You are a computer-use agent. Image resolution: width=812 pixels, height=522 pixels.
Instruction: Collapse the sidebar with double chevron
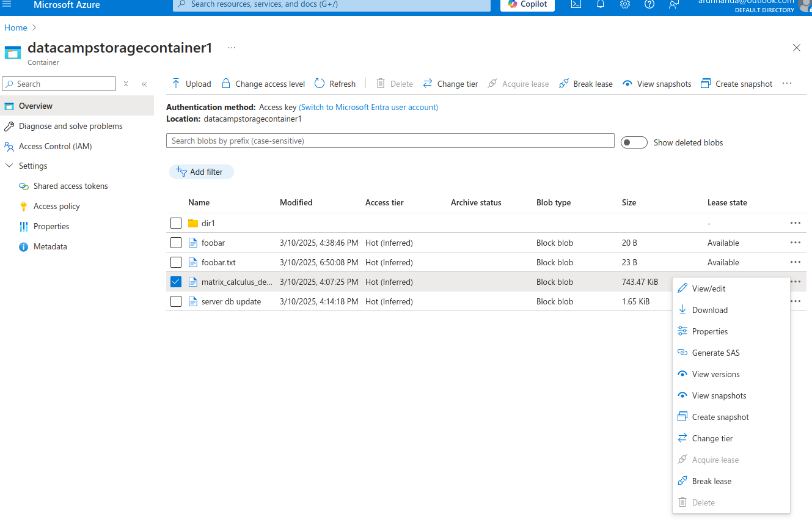(x=144, y=84)
